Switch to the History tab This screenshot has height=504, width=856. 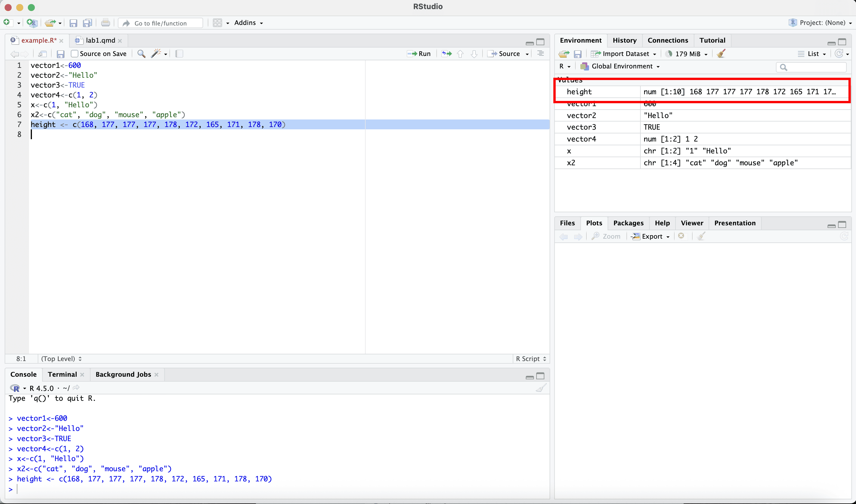pos(624,40)
